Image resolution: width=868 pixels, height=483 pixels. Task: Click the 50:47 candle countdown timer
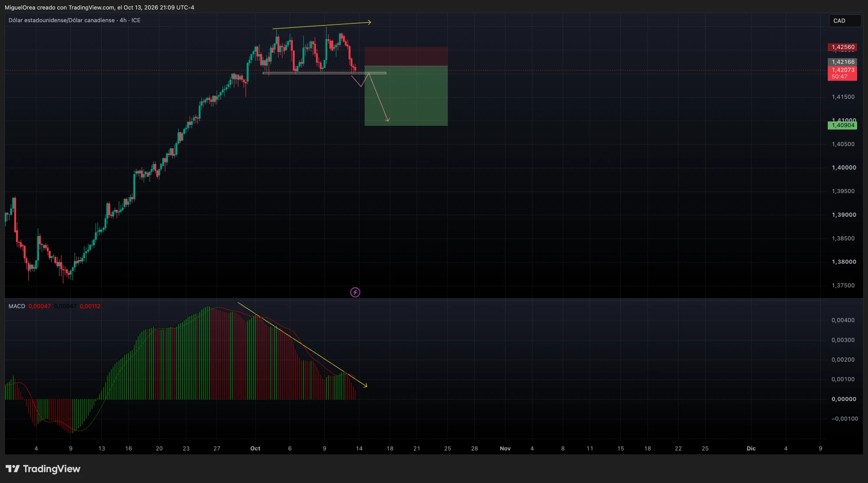point(839,77)
